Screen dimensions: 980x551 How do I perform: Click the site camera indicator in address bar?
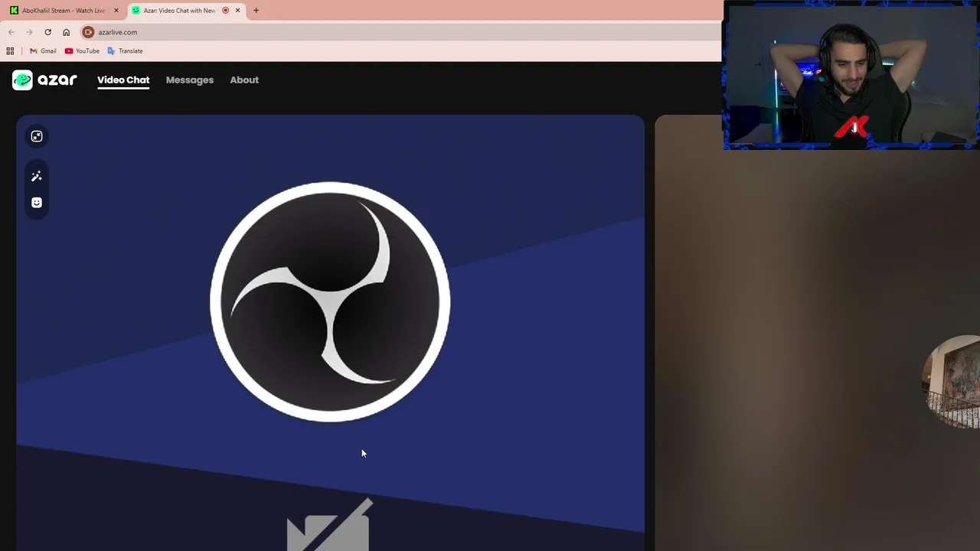pos(88,32)
